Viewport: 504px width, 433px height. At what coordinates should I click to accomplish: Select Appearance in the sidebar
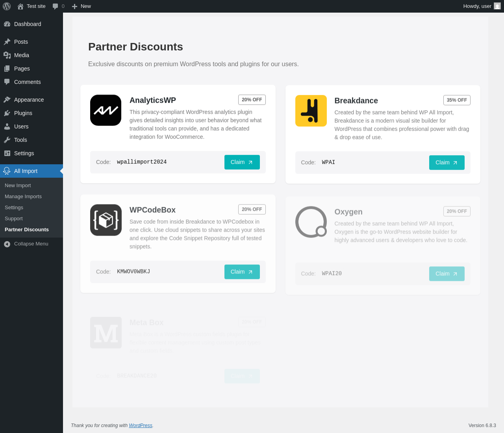tap(31, 100)
